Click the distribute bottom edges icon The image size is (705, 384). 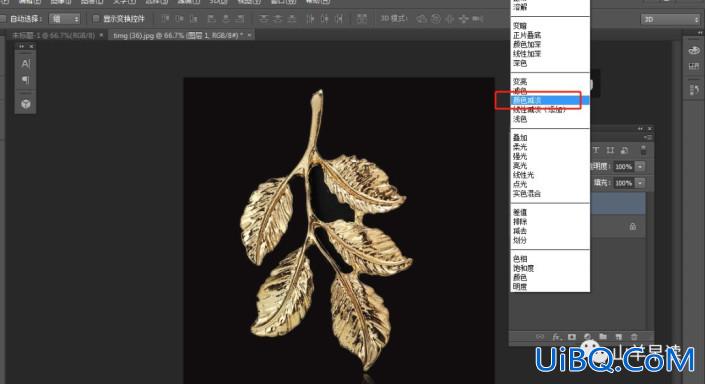pyautogui.click(x=292, y=19)
